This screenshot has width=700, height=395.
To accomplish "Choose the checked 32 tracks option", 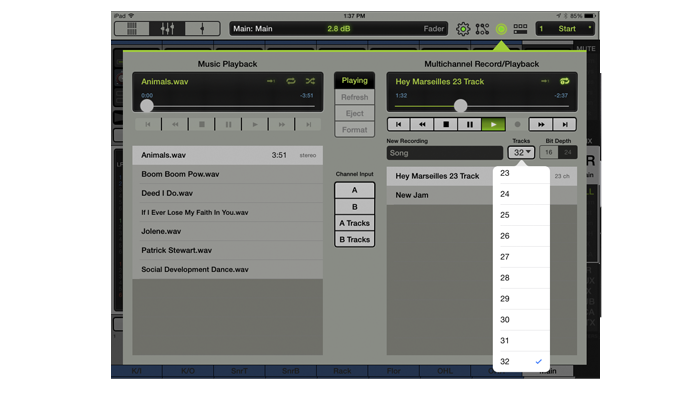I will point(521,362).
